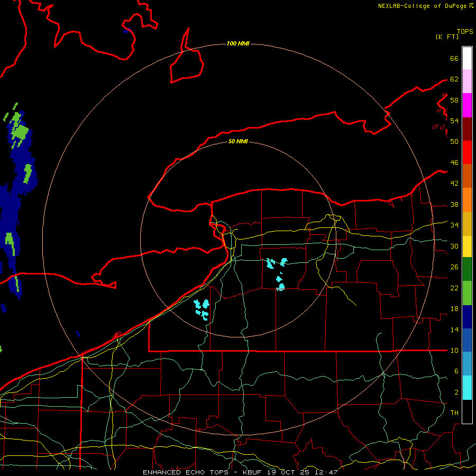This screenshot has height=476, width=476.
Task: Click the yellow legend swatch beside 30
Action: [467, 246]
